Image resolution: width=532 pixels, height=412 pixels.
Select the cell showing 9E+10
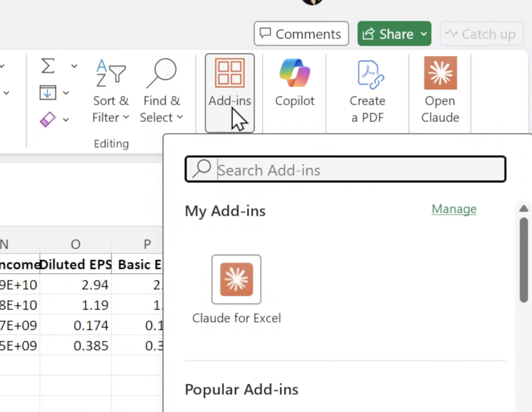20,285
